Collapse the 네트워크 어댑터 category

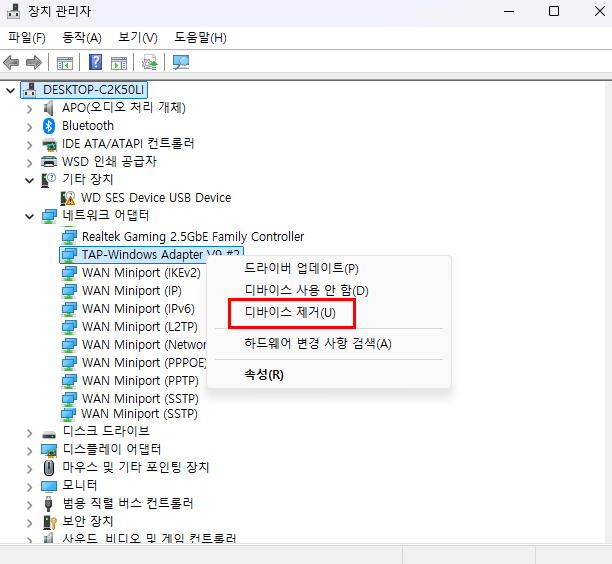click(30, 216)
